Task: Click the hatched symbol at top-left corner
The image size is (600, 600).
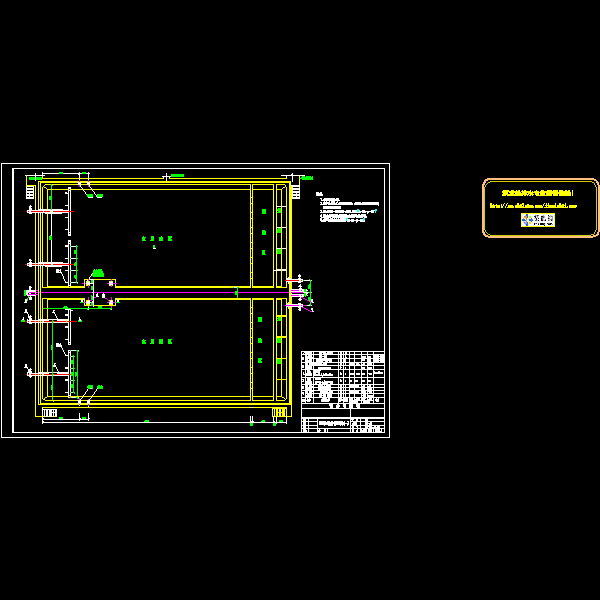Action: (x=30, y=191)
